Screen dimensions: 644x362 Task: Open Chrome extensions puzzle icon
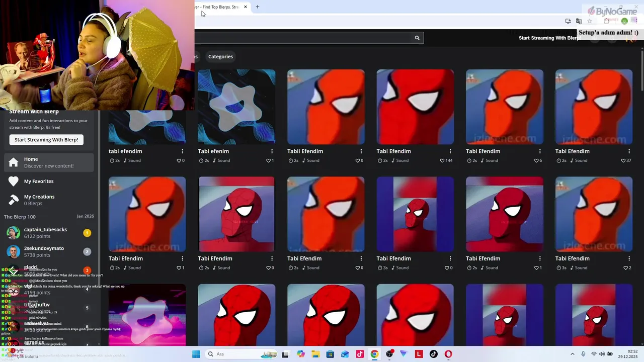coord(606,21)
